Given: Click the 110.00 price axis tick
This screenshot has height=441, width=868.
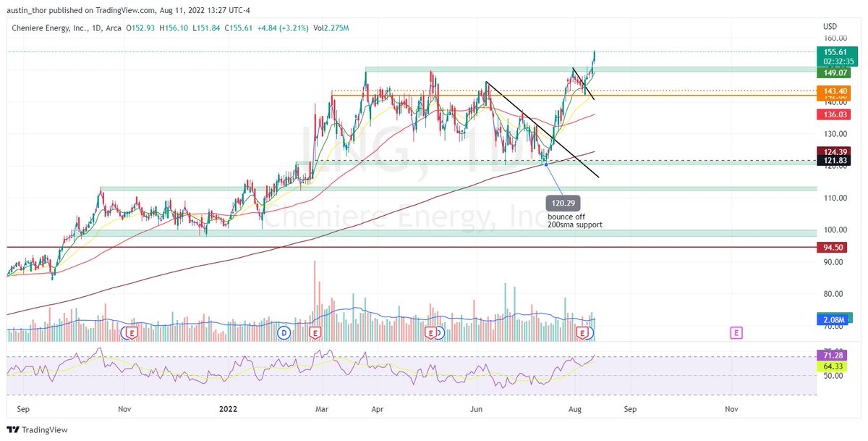Looking at the screenshot, I should tap(835, 198).
